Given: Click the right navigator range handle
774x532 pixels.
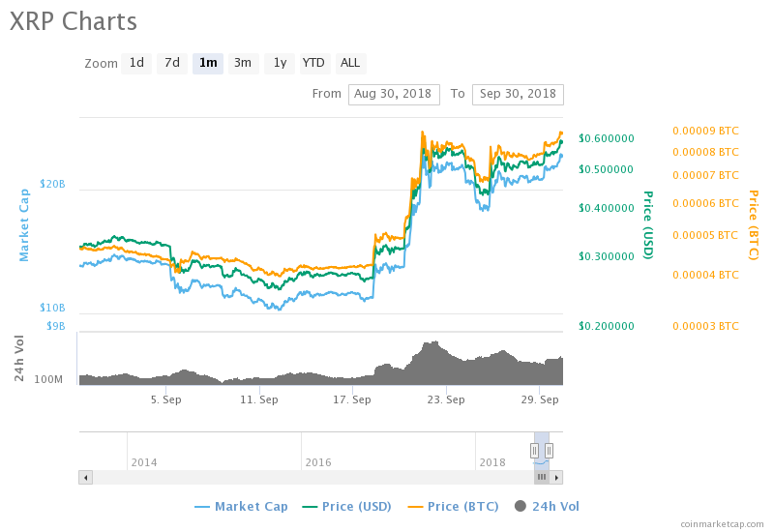Looking at the screenshot, I should pyautogui.click(x=549, y=451).
